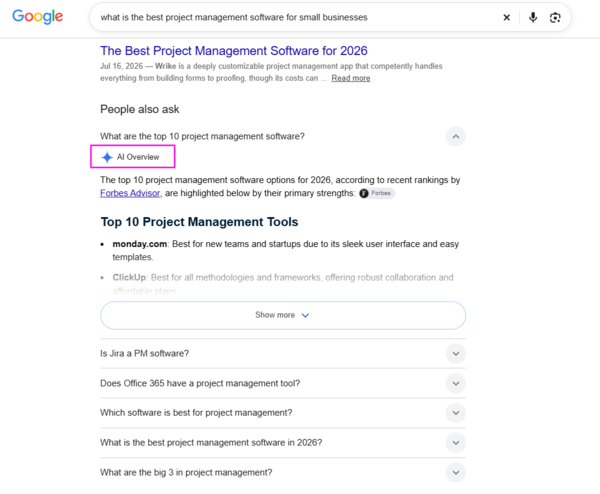Screen dimensions: 600x494
Task: Click the Top 10 Project Management Tools heading
Action: 199,222
